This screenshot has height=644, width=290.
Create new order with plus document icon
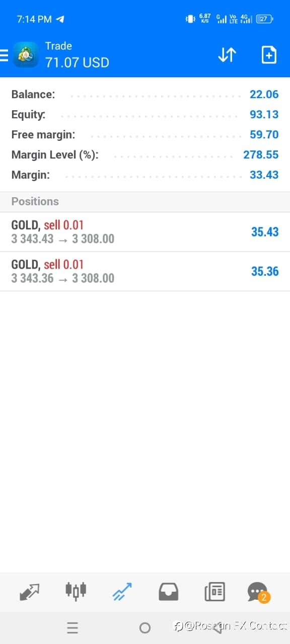(x=269, y=55)
